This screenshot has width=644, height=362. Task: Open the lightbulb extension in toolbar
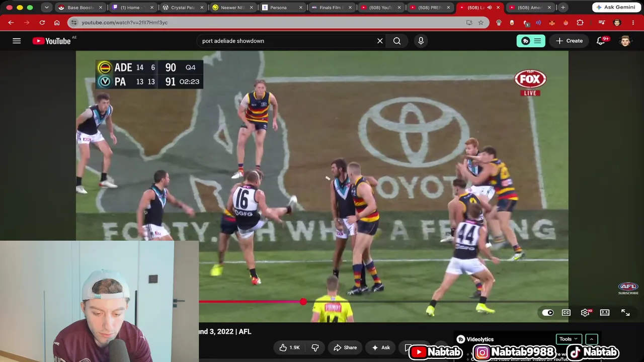pos(499,23)
